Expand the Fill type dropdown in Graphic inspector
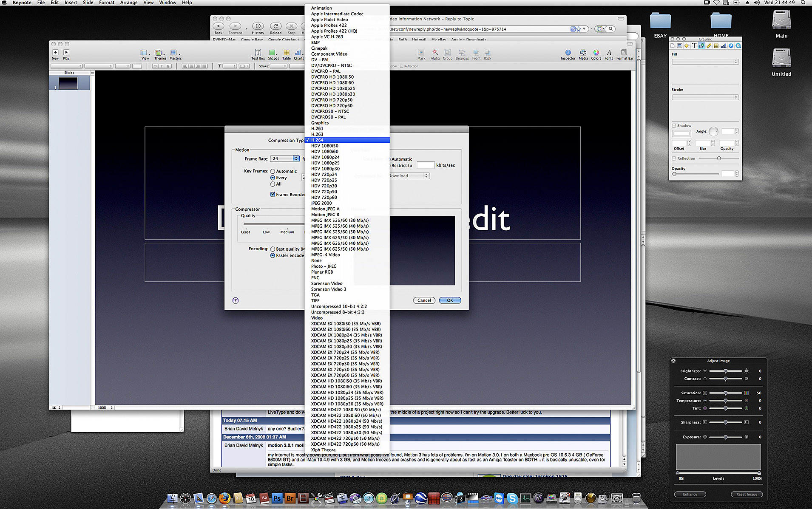Image resolution: width=812 pixels, height=509 pixels. point(705,62)
